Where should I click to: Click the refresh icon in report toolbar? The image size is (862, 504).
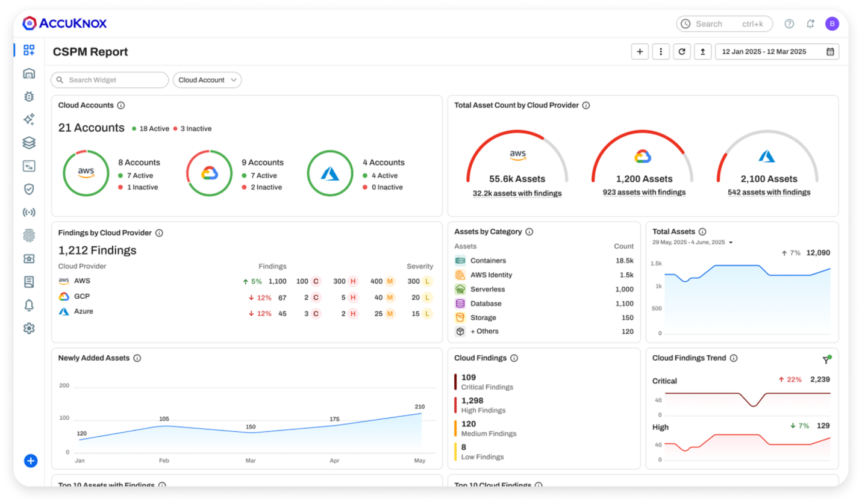(681, 52)
